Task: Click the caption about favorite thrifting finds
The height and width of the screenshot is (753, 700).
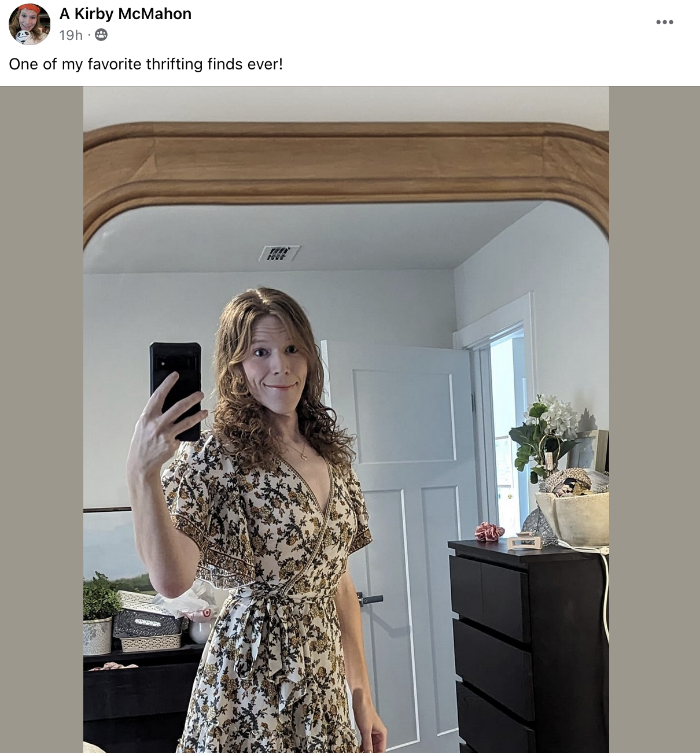Action: (146, 64)
